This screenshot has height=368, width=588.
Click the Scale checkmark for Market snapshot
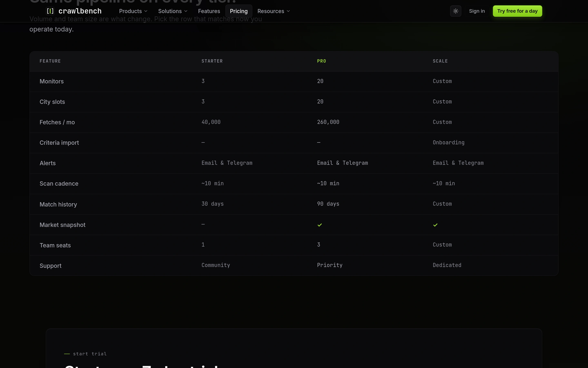[435, 225]
